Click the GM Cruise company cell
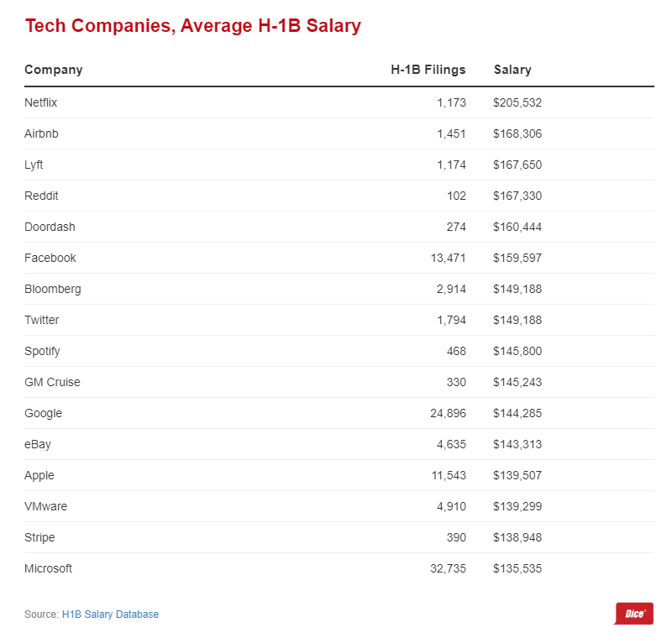This screenshot has height=638, width=672. tap(52, 382)
